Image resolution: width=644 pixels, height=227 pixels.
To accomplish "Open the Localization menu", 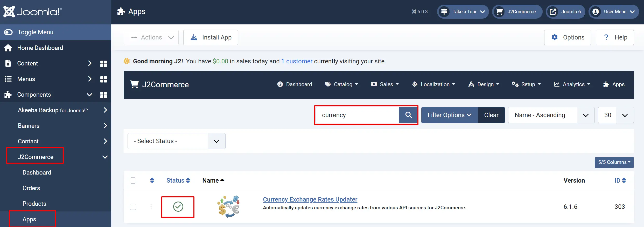I will click(x=433, y=84).
